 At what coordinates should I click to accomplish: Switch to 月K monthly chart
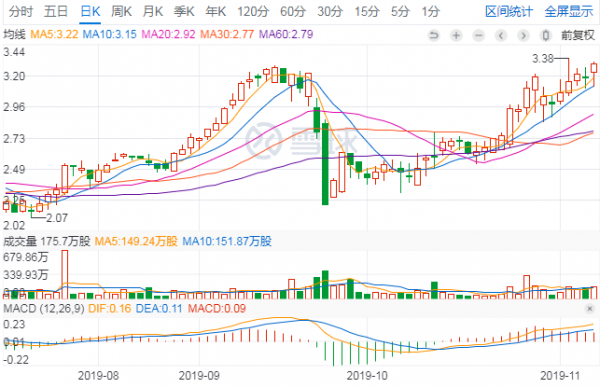point(153,11)
